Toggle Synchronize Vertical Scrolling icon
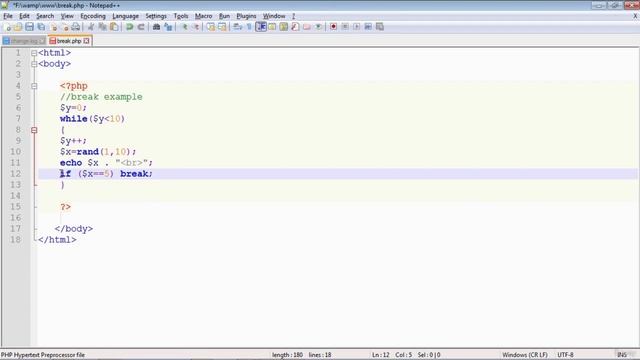This screenshot has width=640, height=360. coord(211,27)
